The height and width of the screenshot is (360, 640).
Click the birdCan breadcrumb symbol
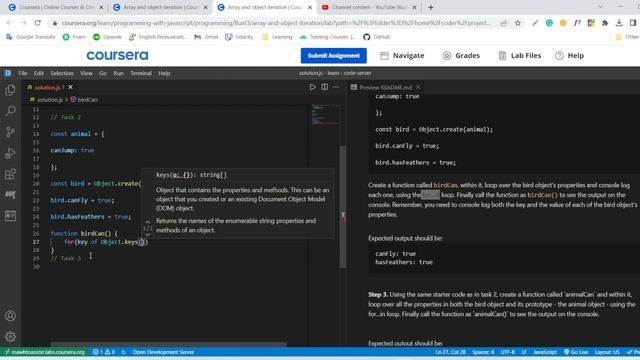click(84, 99)
